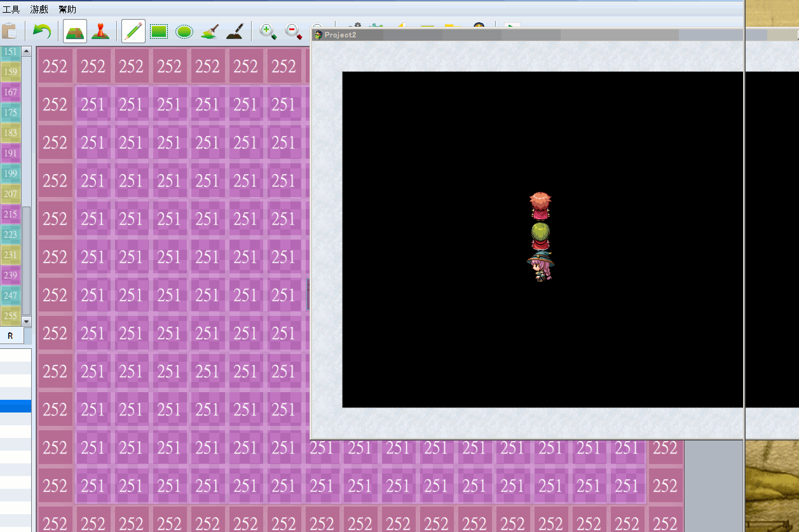Select the Flood Fill tool

(x=210, y=31)
